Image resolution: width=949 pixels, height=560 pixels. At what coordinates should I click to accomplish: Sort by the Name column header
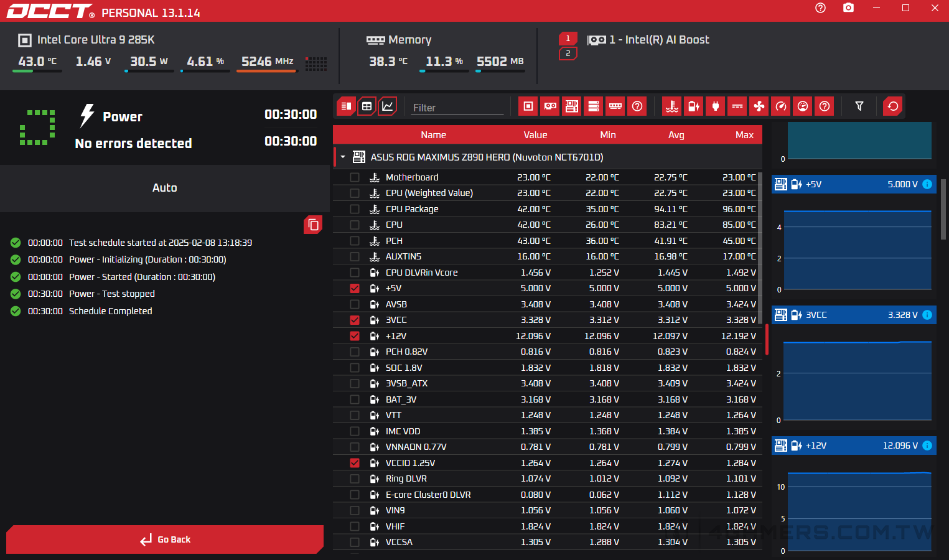(433, 135)
